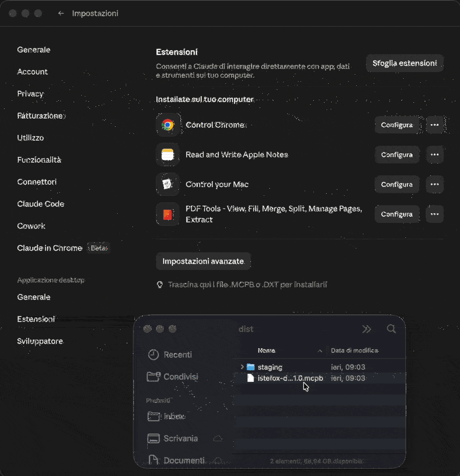Click the Apple Notes extension icon
This screenshot has height=476, width=460.
[x=168, y=154]
